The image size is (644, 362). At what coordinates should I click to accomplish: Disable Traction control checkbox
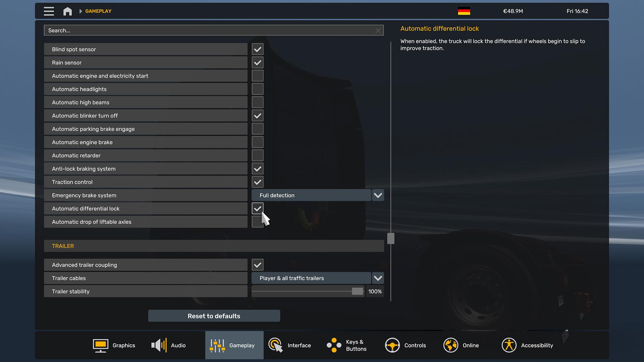(258, 182)
